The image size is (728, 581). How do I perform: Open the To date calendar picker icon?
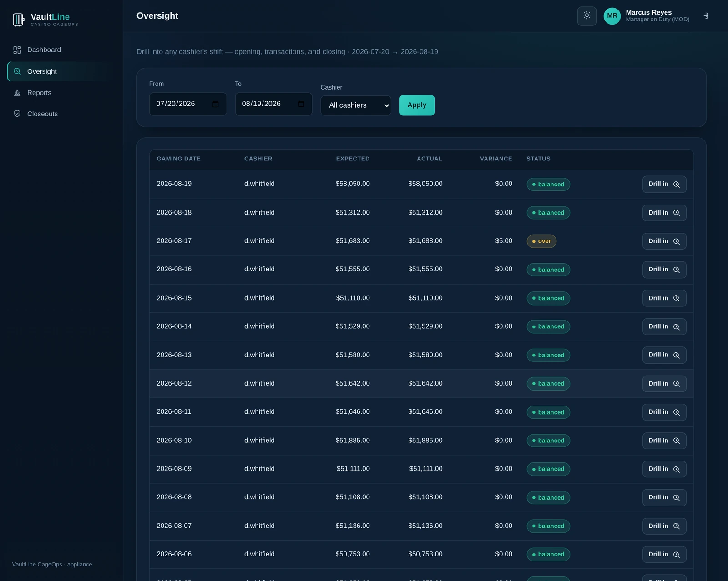[x=301, y=104]
